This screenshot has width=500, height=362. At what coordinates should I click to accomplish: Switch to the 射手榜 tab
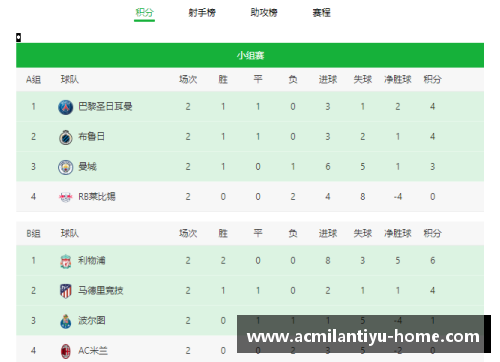pyautogui.click(x=202, y=13)
